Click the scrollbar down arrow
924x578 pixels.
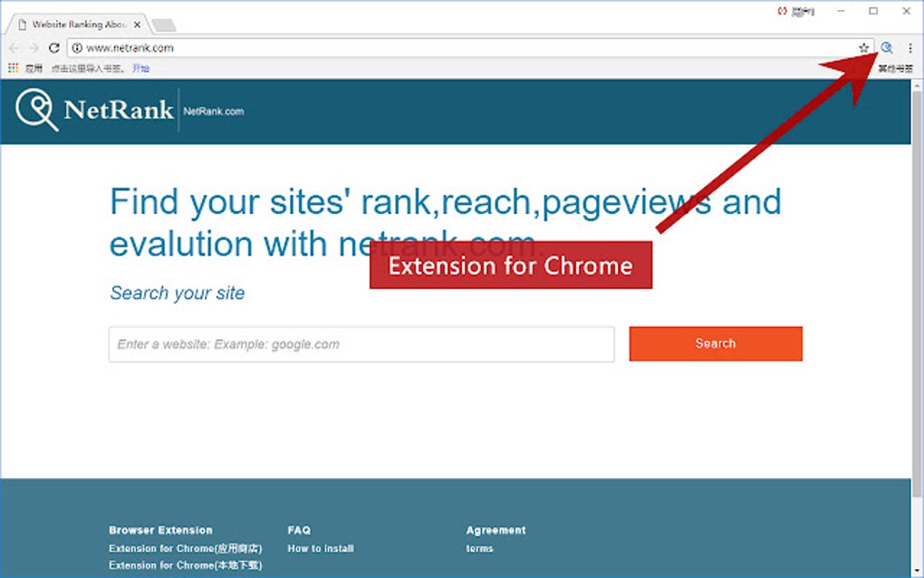coord(917,572)
